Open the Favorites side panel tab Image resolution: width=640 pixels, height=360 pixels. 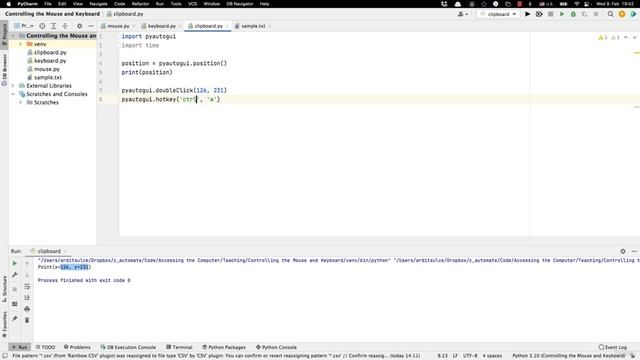(x=4, y=324)
